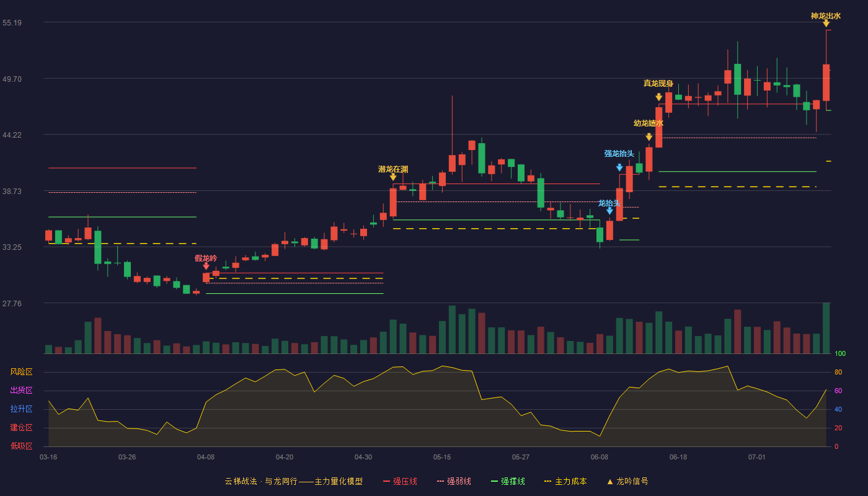Toggle the 主力成本 legend series
Viewport: 868px width, 496px height.
pyautogui.click(x=565, y=481)
